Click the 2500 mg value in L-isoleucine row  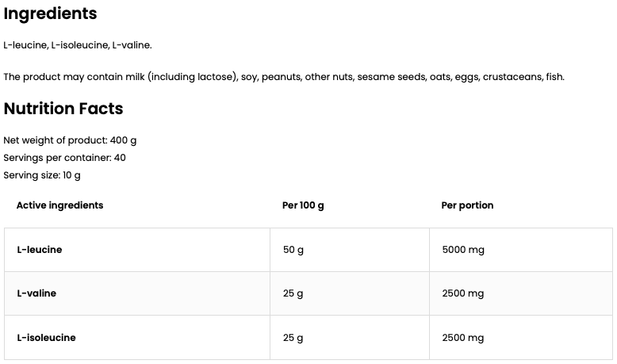pos(463,338)
